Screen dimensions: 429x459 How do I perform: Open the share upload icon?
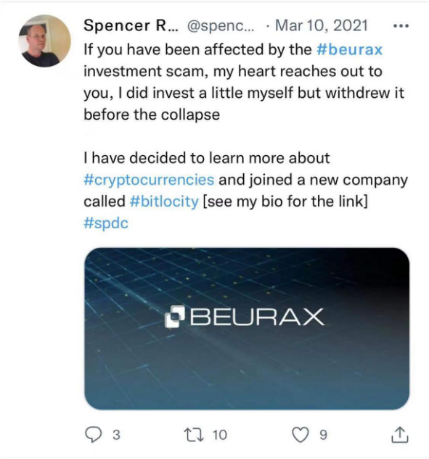coord(399,435)
